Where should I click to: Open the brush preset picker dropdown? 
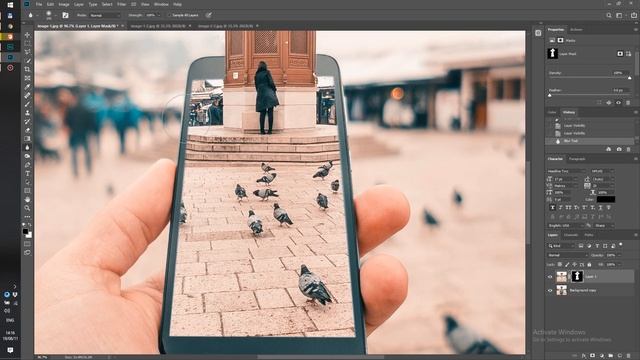(55, 16)
